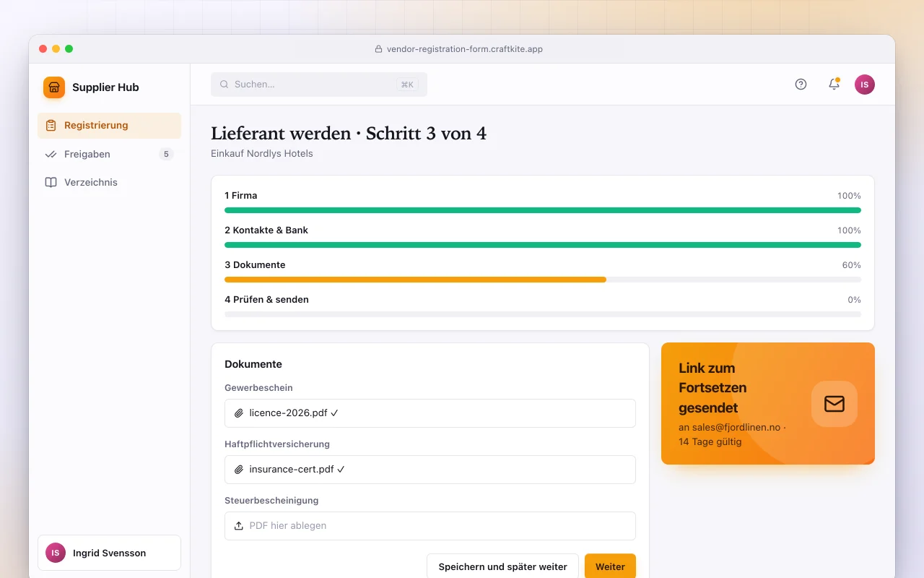The image size is (924, 578).
Task: Click the Gewerbeschein licence-2026.pdf file field
Action: tap(430, 413)
